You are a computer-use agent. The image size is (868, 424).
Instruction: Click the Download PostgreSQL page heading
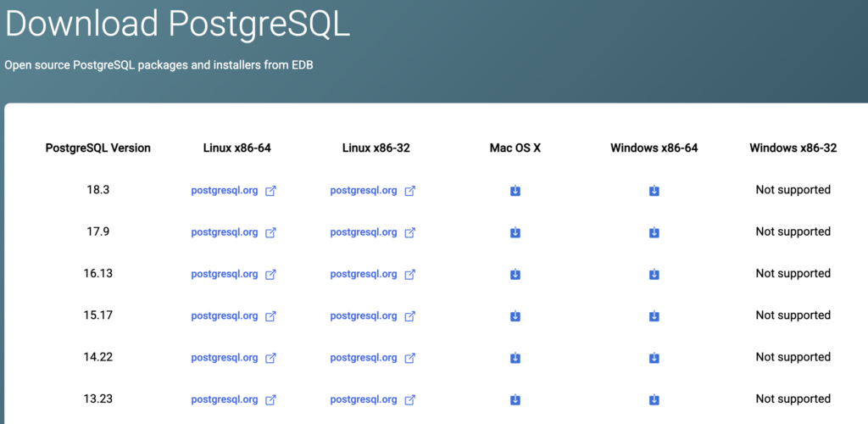pos(177,25)
